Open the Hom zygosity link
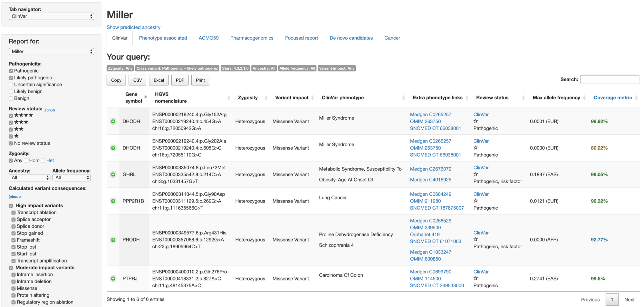The width and height of the screenshot is (644, 307). (34, 161)
